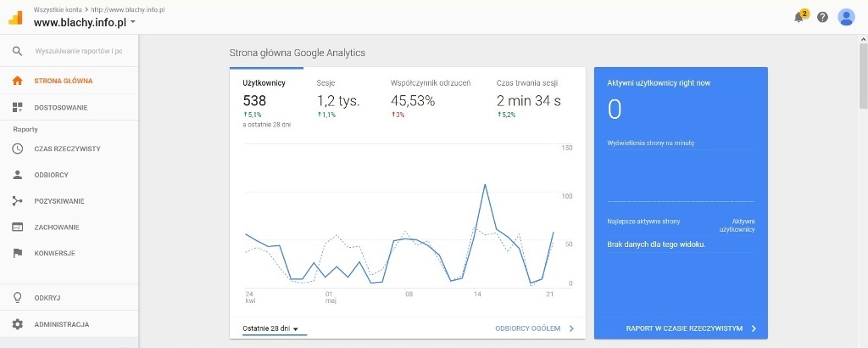The width and height of the screenshot is (868, 348).
Task: Click the Google Analytics logo
Action: coord(15,17)
